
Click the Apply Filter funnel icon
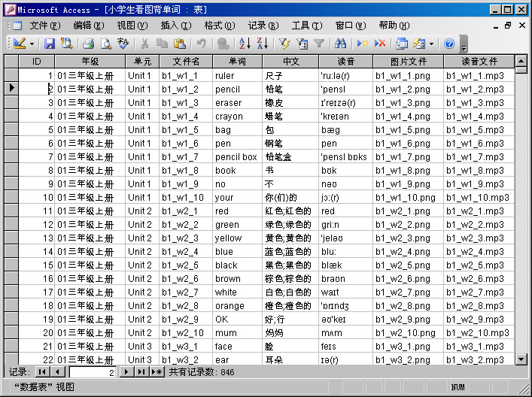(x=319, y=44)
